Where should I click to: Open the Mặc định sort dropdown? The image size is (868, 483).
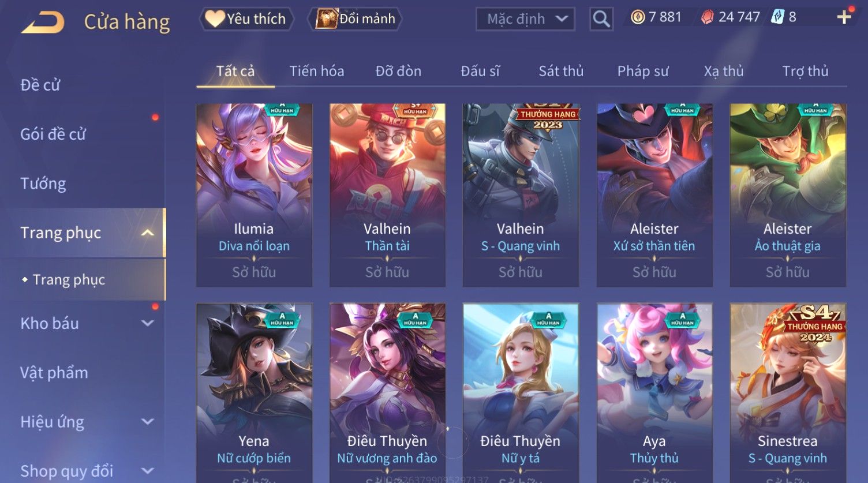click(525, 19)
